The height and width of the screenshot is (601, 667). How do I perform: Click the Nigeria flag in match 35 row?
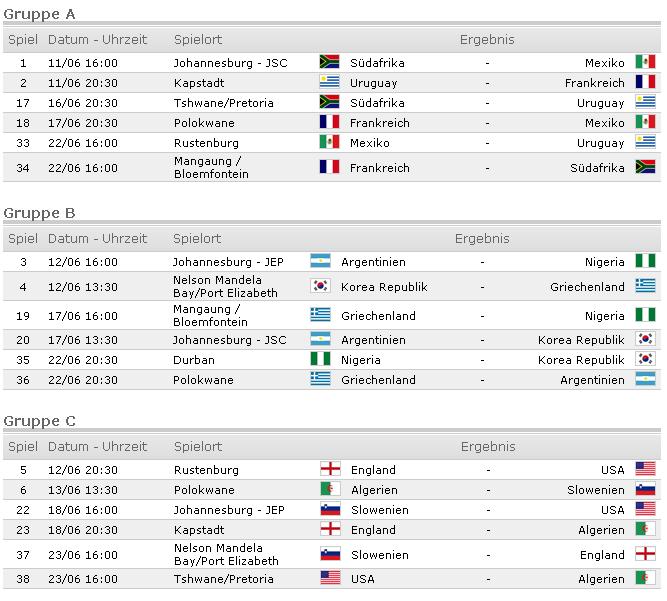(320, 360)
